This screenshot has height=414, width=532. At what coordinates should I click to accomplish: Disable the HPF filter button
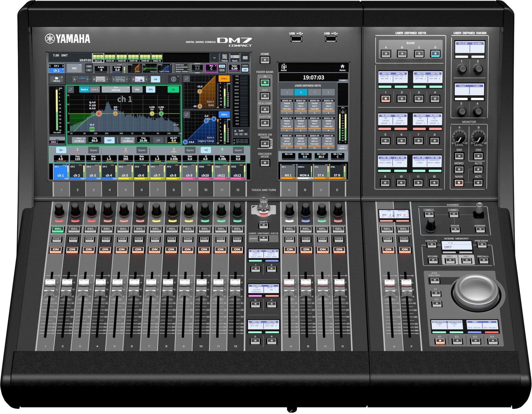tap(109, 140)
